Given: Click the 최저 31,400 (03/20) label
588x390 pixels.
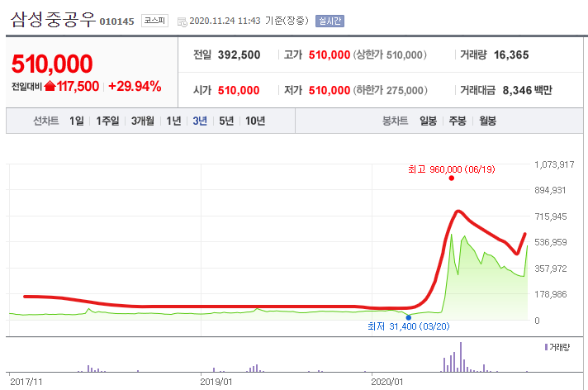Looking at the screenshot, I should (x=409, y=326).
